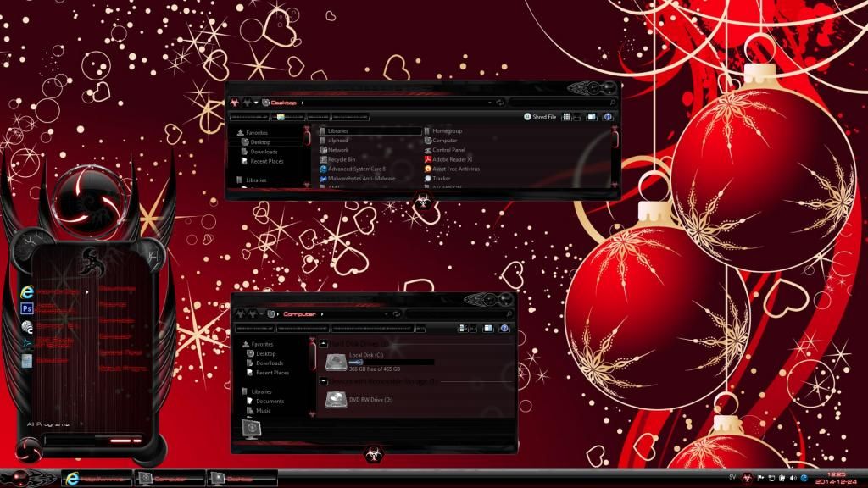This screenshot has height=488, width=868.
Task: Click Forward arrow in Computer window
Action: tap(253, 313)
